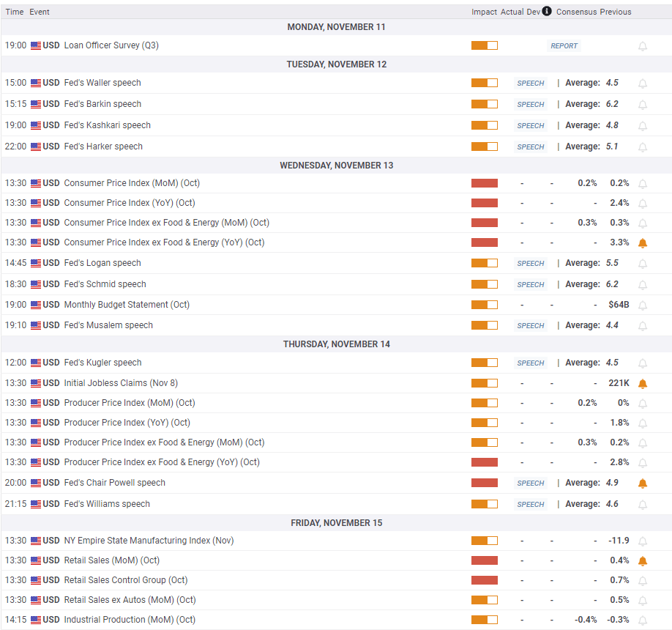Click medium impact indicator for Fed's Waller speech
Image resolution: width=672 pixels, height=630 pixels.
click(x=485, y=83)
